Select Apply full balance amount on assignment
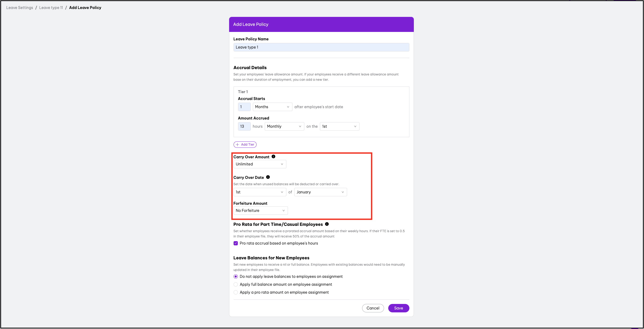Viewport: 644px width, 329px height. click(x=236, y=284)
